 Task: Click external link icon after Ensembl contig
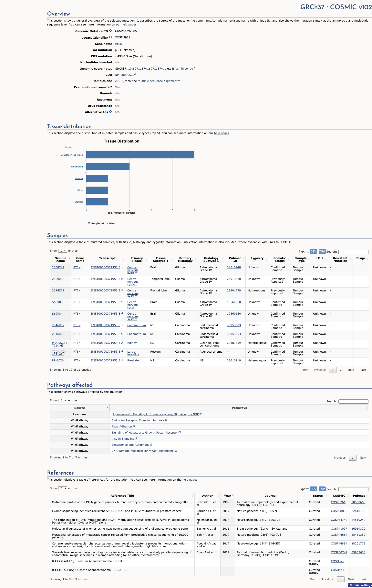[195, 68]
